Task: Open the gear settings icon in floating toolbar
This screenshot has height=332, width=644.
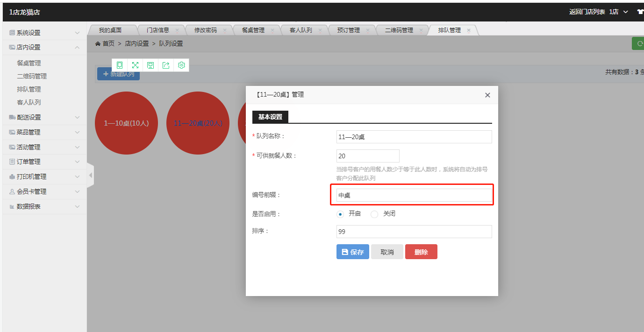Action: click(181, 65)
